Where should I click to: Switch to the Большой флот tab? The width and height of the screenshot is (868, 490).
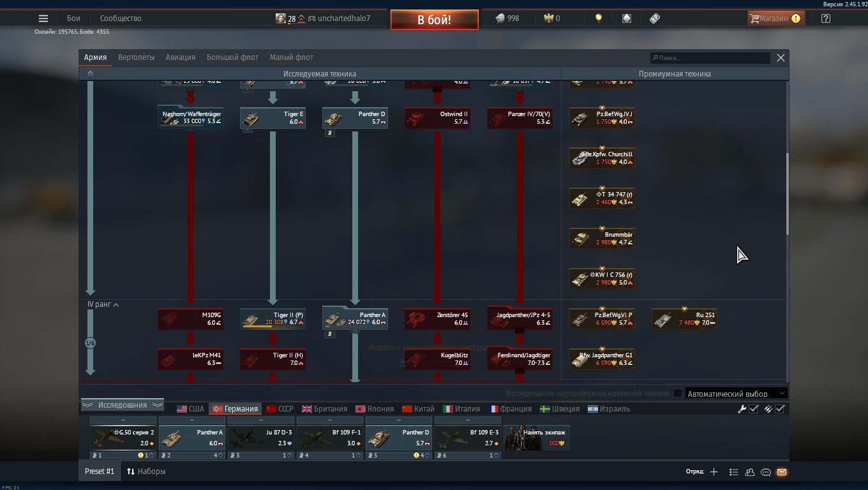tap(232, 57)
